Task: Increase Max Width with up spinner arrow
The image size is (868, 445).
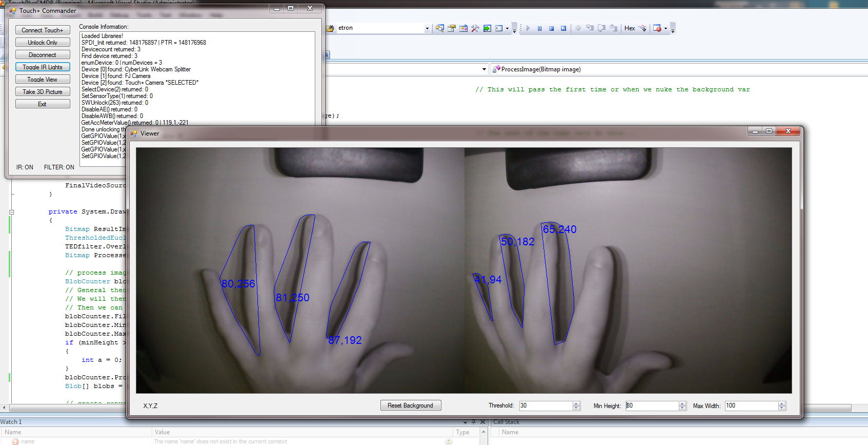Action: pyautogui.click(x=782, y=403)
